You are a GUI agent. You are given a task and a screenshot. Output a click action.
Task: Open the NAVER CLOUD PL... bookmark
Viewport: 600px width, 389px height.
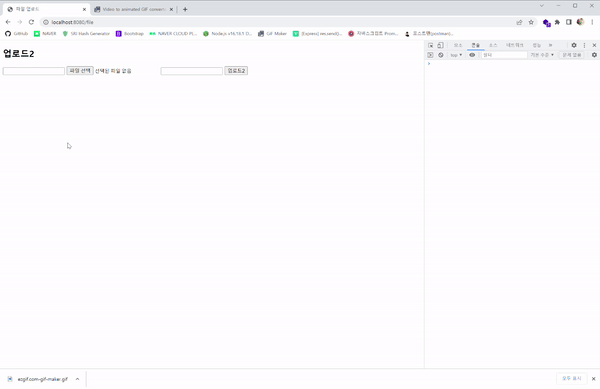coord(173,34)
